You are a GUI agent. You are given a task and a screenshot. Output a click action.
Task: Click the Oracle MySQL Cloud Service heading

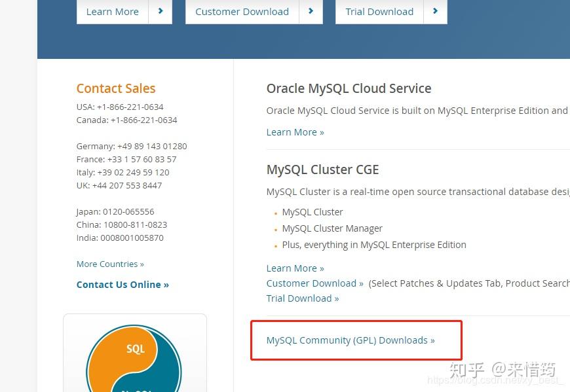tap(349, 88)
